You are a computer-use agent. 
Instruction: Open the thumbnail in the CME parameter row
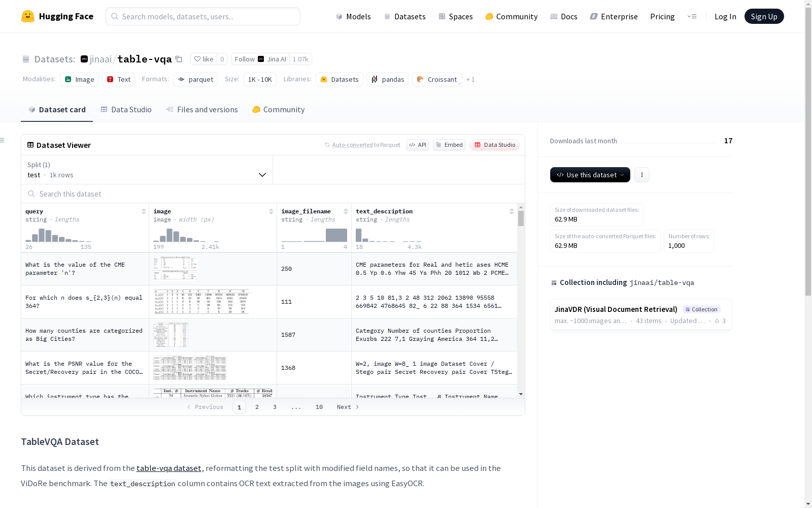[x=176, y=268]
